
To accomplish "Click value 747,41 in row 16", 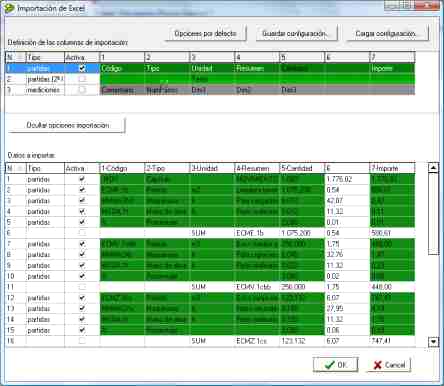I will point(392,341).
